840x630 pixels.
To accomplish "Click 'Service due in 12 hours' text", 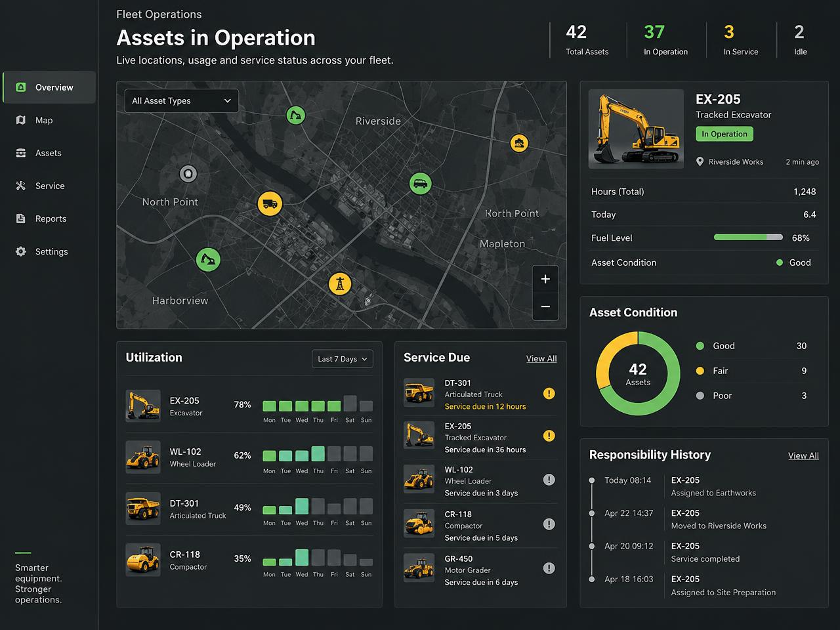I will 485,407.
